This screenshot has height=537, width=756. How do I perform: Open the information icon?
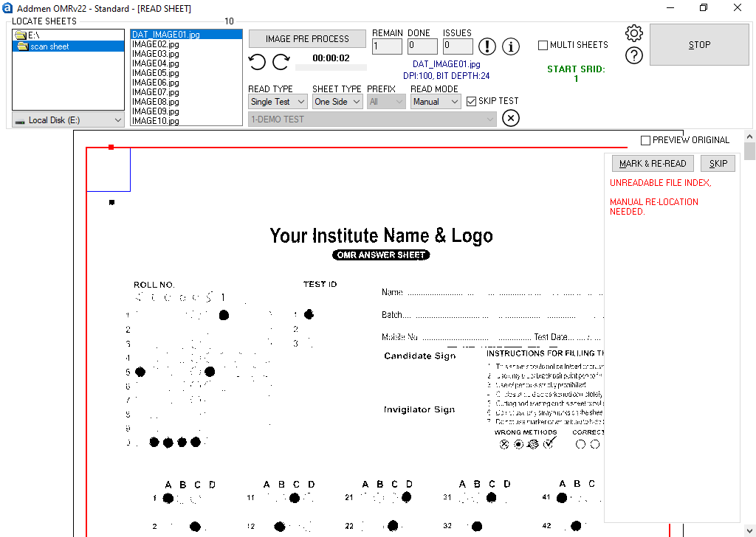[511, 46]
